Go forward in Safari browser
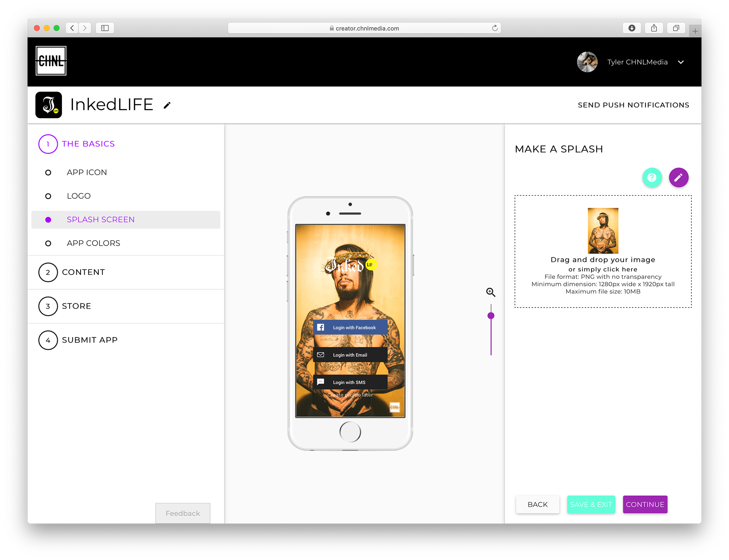The height and width of the screenshot is (560, 729). [85, 28]
